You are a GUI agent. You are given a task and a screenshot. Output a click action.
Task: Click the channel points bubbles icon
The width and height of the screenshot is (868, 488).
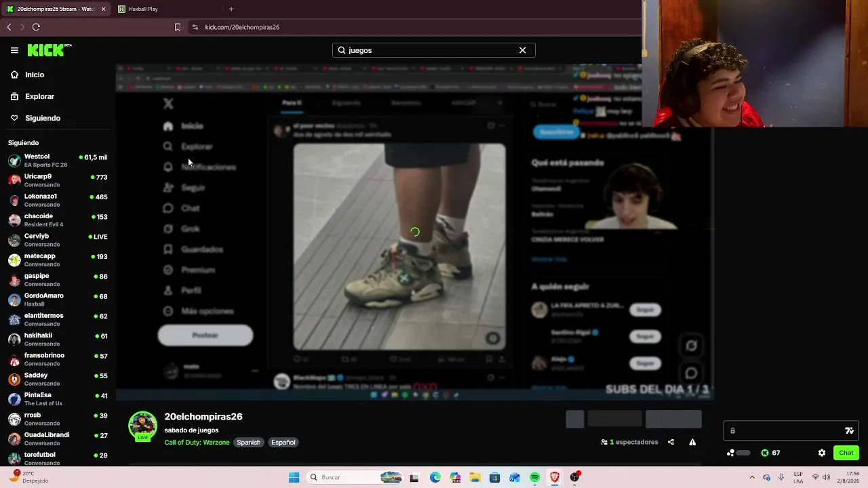(x=730, y=453)
